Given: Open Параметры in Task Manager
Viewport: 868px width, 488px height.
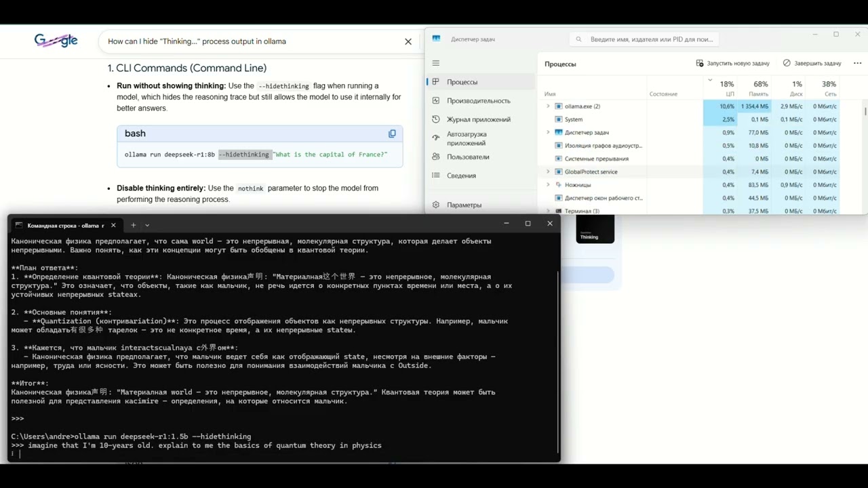Looking at the screenshot, I should pos(480,205).
